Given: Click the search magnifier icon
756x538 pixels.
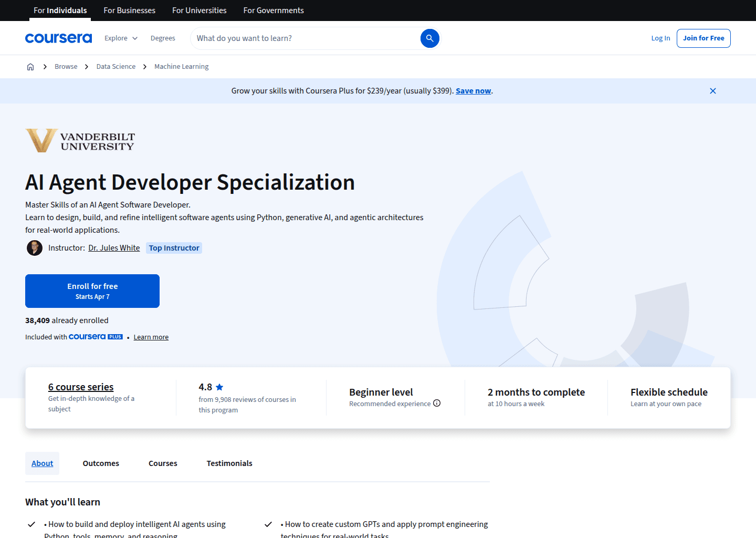Looking at the screenshot, I should (x=429, y=38).
